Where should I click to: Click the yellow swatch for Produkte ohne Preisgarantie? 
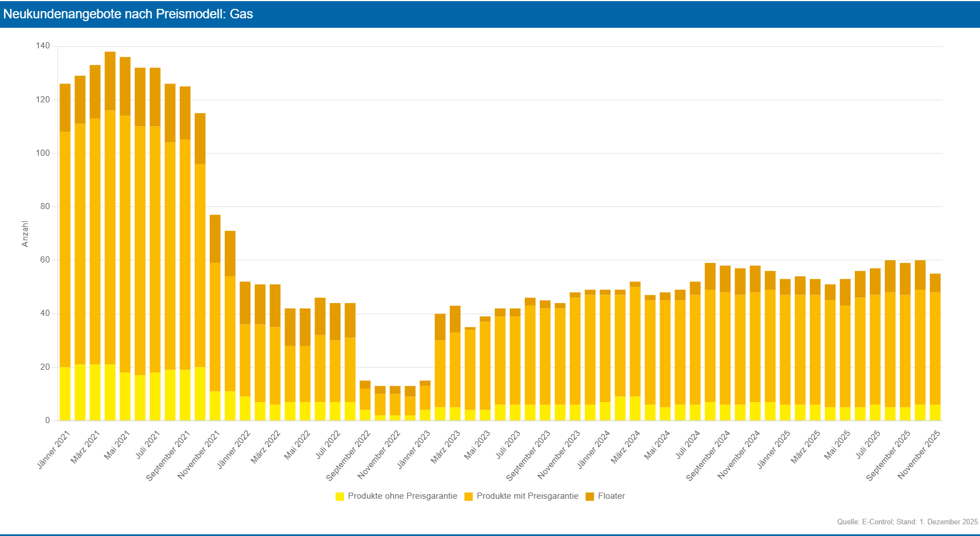[339, 497]
